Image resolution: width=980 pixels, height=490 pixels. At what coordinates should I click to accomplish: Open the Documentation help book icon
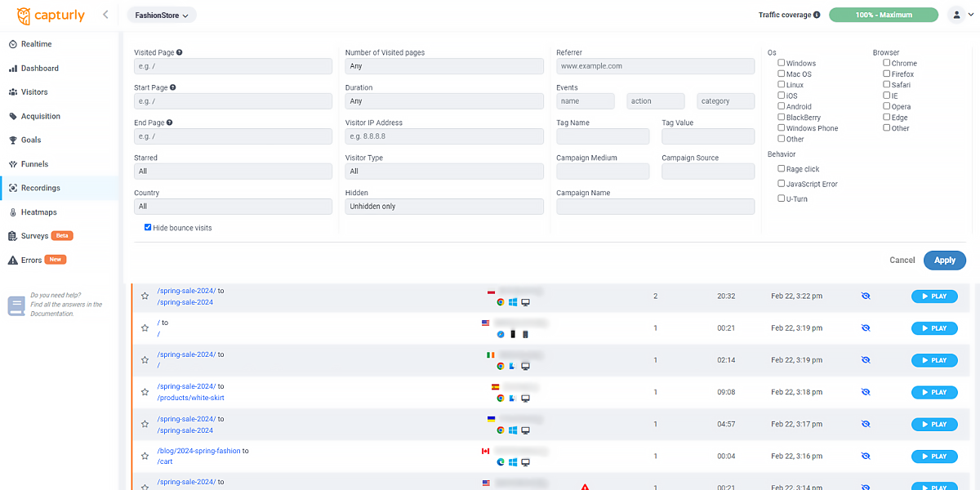point(16,305)
